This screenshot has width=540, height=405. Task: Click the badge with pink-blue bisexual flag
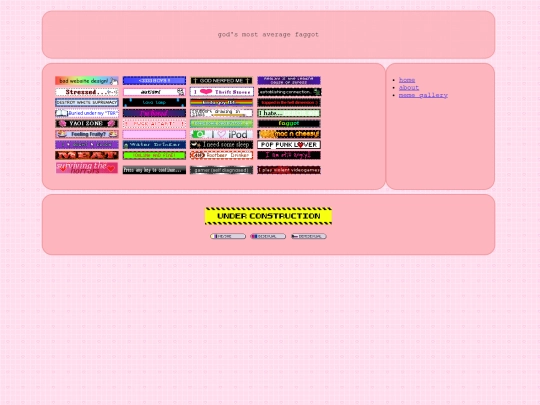point(268,236)
